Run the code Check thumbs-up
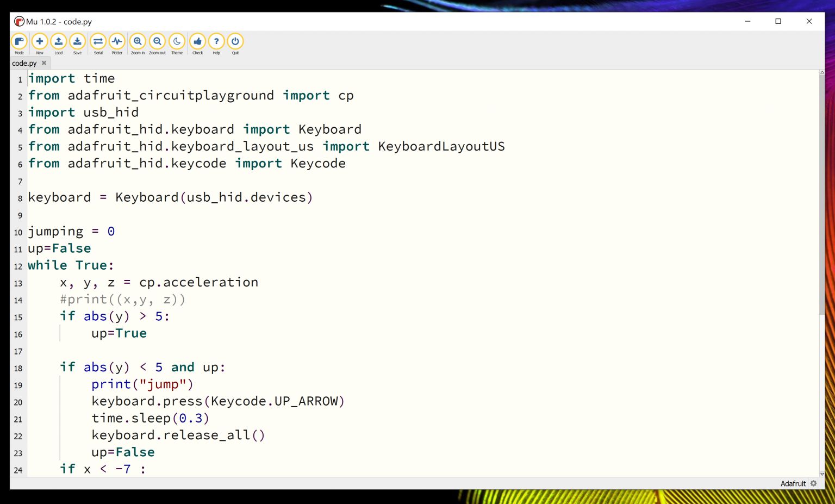Viewport: 835px width, 504px height. click(x=197, y=43)
